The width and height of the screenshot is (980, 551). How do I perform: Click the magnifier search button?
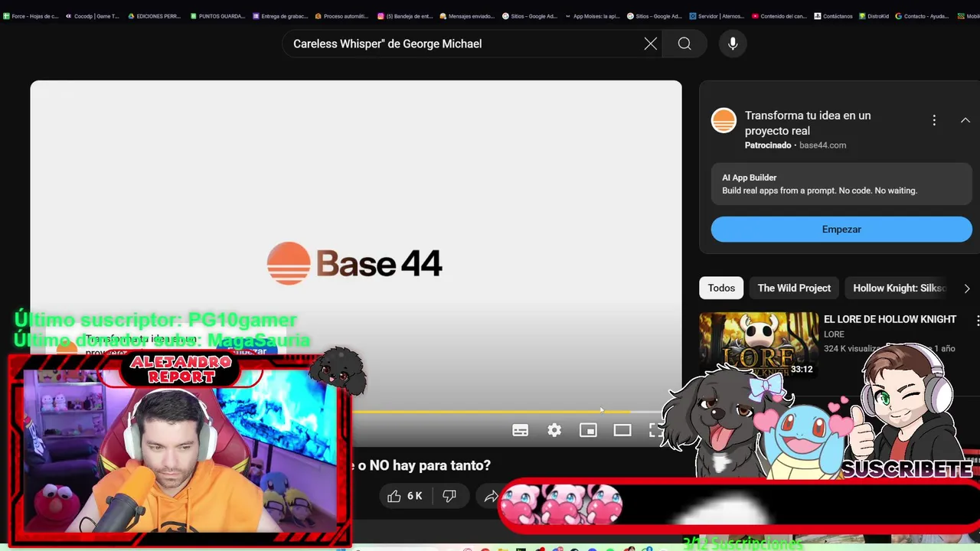click(684, 44)
